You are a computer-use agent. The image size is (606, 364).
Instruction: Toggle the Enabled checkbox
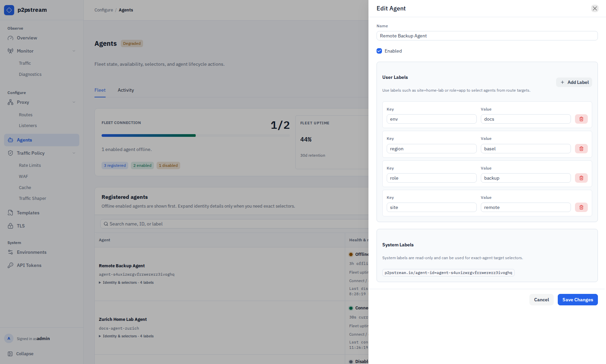click(x=379, y=51)
